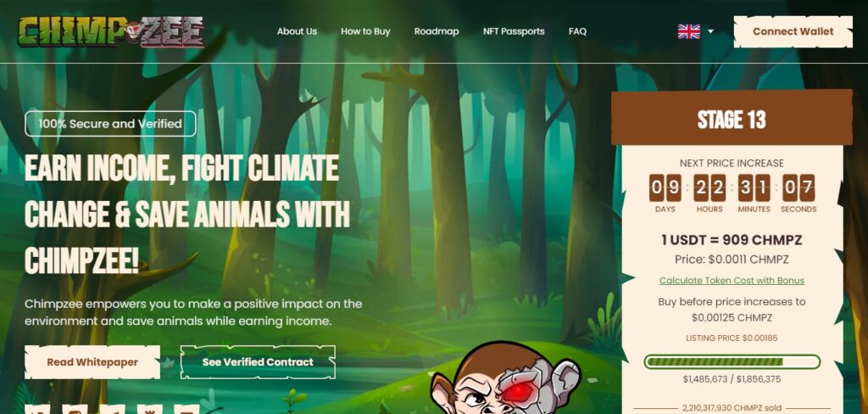Click the Connect Wallet button
The width and height of the screenshot is (868, 414).
(793, 31)
